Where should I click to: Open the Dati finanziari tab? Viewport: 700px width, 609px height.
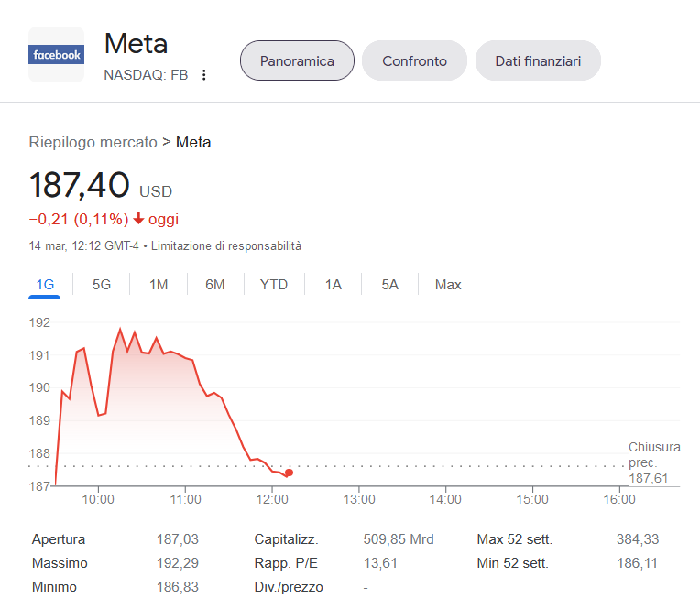(x=538, y=60)
